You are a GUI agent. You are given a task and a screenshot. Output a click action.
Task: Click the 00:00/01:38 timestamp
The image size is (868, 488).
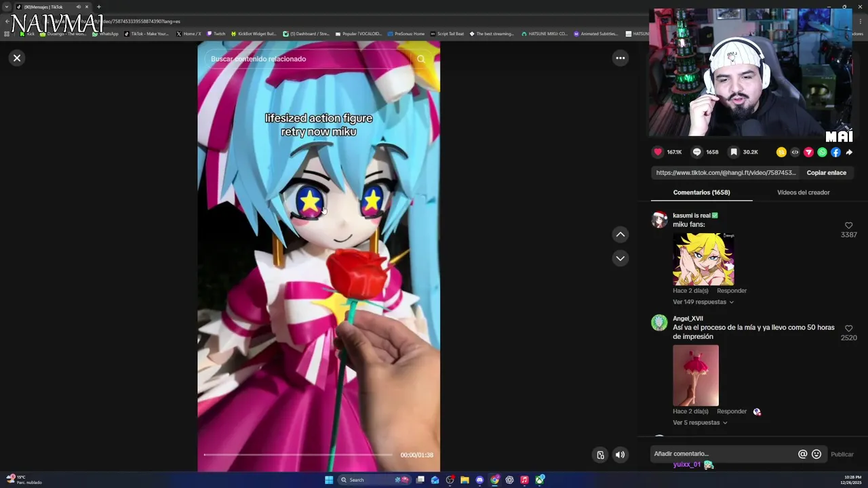(x=416, y=455)
